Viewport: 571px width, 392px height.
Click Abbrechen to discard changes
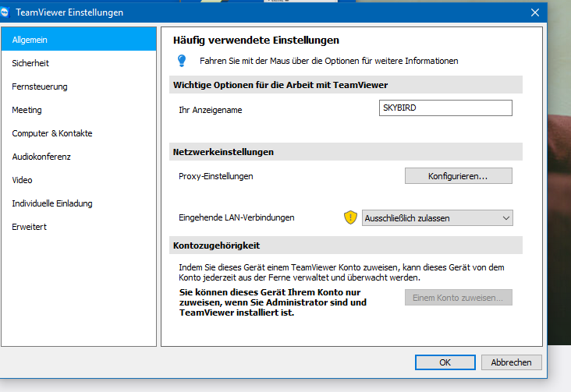(x=511, y=362)
